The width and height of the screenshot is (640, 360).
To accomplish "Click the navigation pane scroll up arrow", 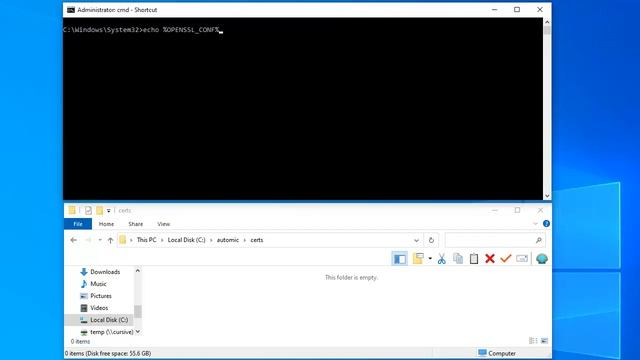I will (138, 271).
